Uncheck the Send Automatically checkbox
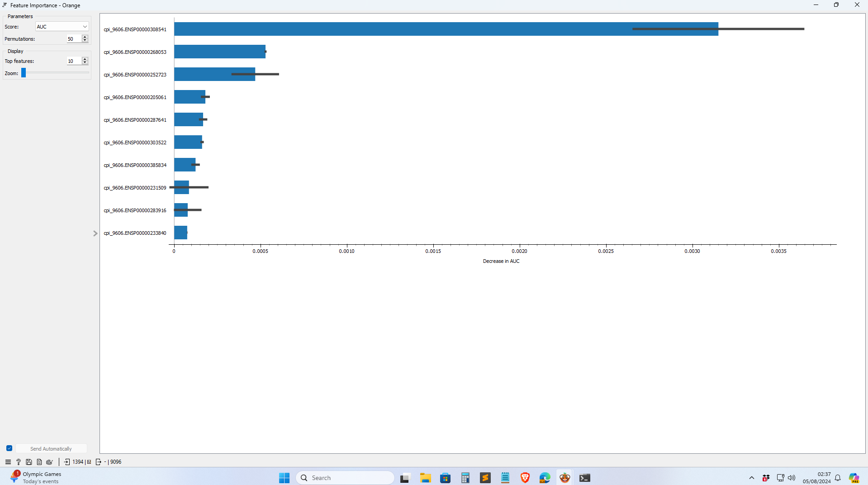868x485 pixels. tap(9, 448)
